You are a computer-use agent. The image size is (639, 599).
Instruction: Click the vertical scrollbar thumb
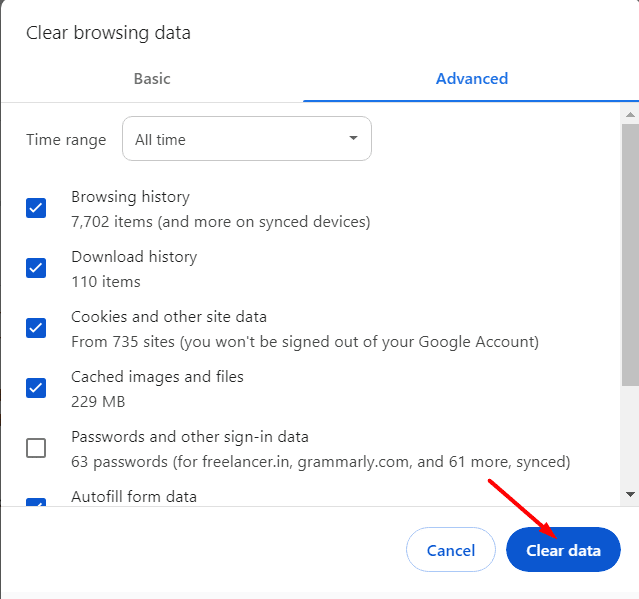[x=630, y=255]
